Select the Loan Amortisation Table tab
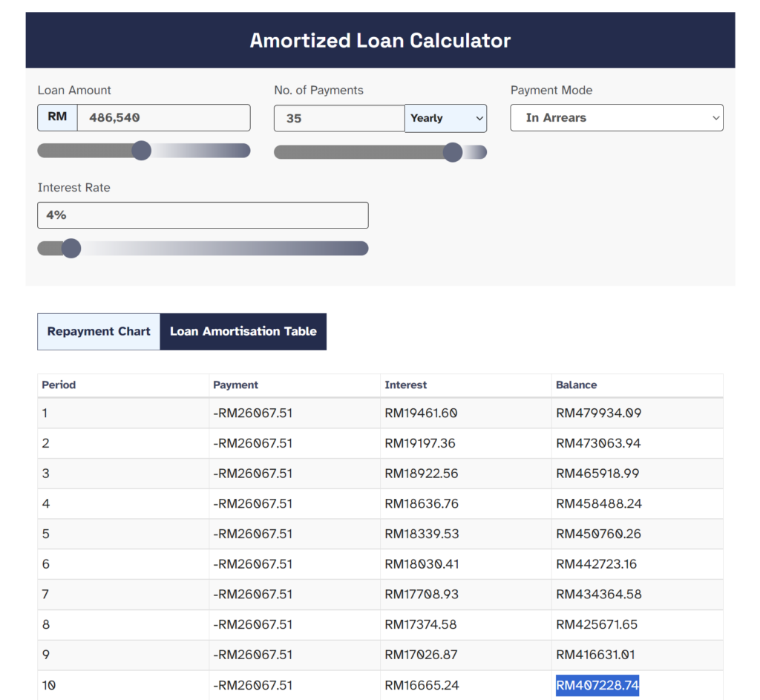Image resolution: width=760 pixels, height=700 pixels. (243, 332)
